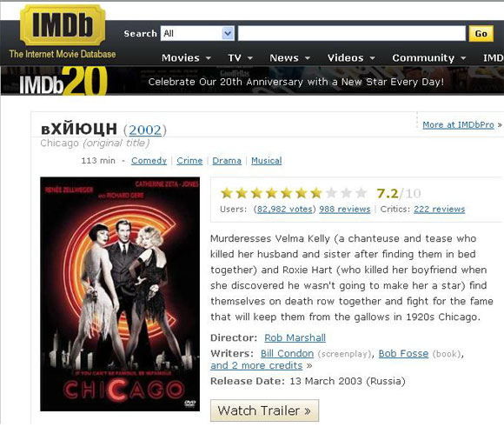
Task: Click the IMDb logo
Action: (63, 25)
